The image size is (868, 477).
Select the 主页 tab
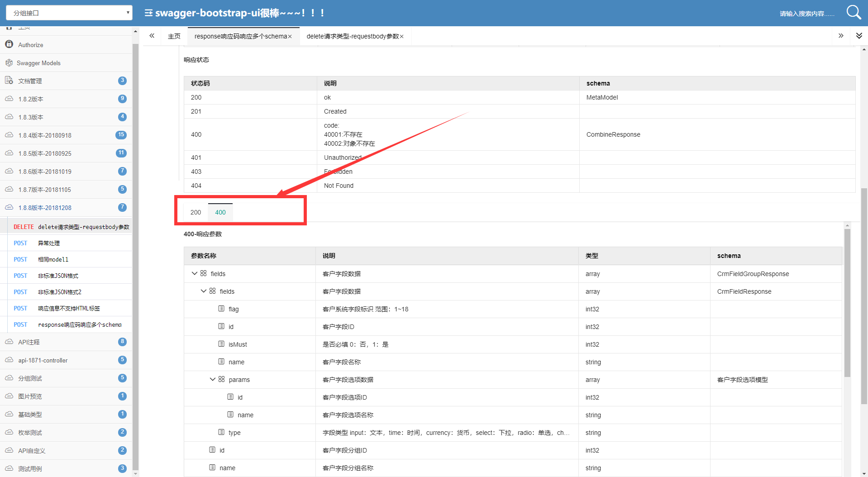(x=174, y=36)
